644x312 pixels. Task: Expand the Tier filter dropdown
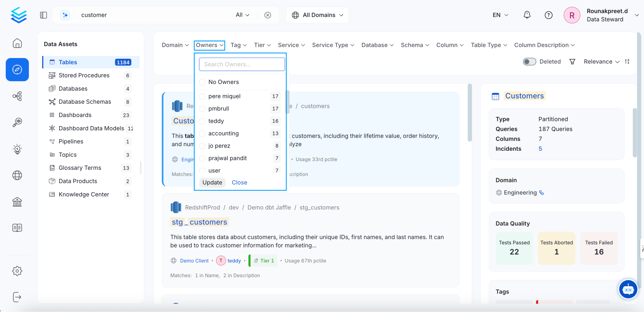click(x=262, y=45)
